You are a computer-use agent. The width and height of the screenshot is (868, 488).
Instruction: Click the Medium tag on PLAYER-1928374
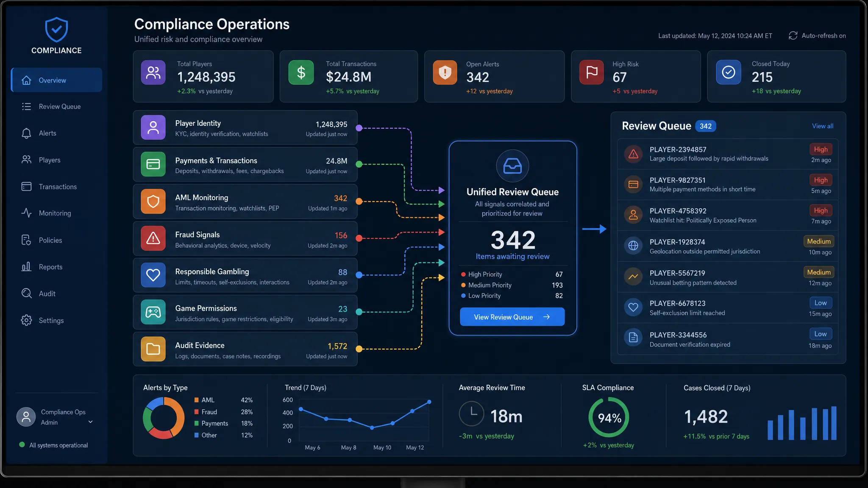[x=818, y=241]
